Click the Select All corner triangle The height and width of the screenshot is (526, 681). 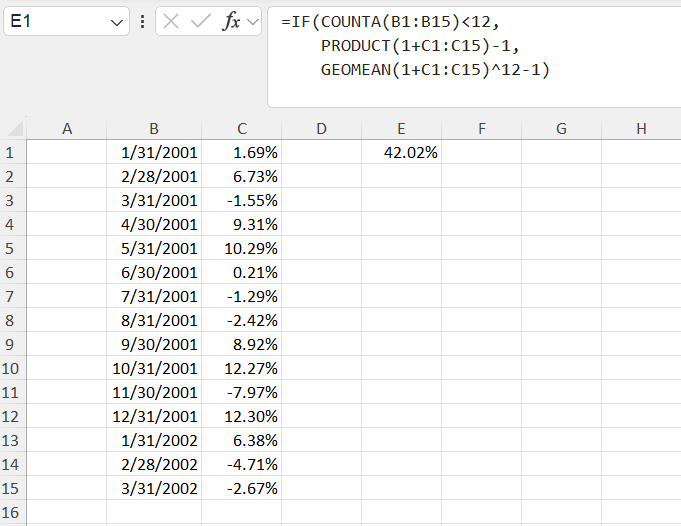coord(15,129)
